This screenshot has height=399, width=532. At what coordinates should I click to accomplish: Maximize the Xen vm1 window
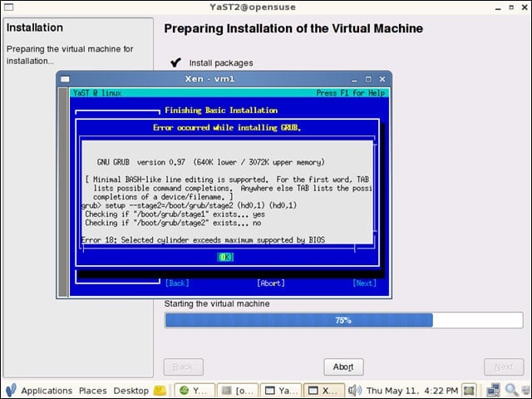[368, 79]
